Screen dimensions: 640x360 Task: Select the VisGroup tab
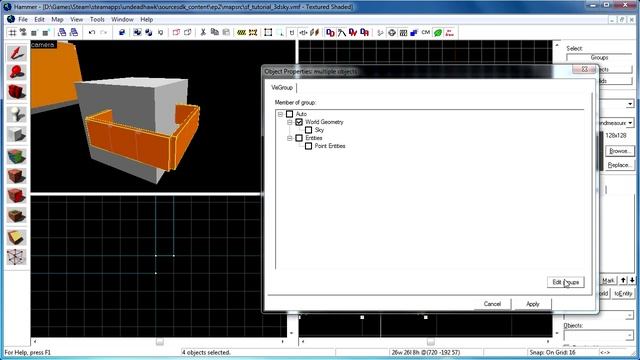click(x=282, y=88)
